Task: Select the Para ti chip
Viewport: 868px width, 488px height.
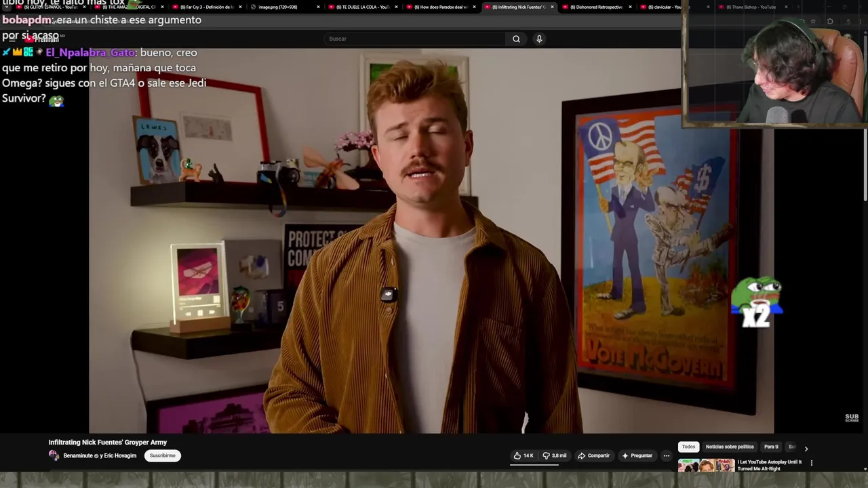Action: [x=771, y=447]
